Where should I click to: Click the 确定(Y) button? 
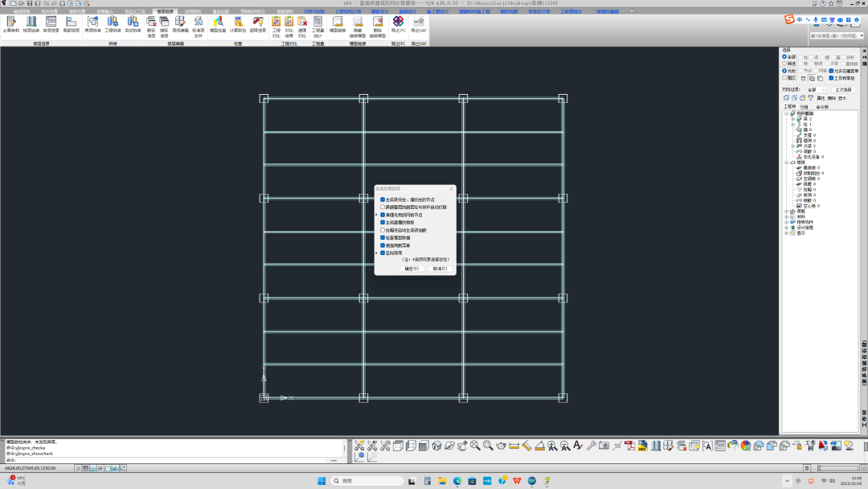click(411, 269)
